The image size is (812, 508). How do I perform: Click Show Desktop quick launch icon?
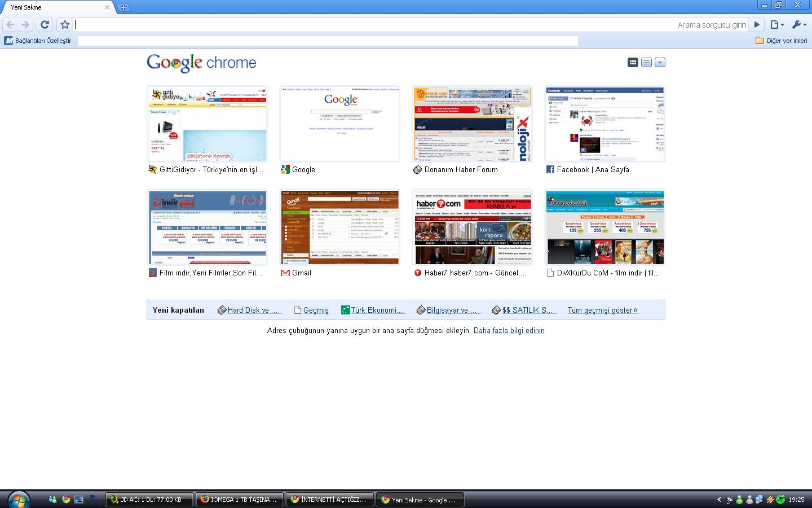[79, 500]
